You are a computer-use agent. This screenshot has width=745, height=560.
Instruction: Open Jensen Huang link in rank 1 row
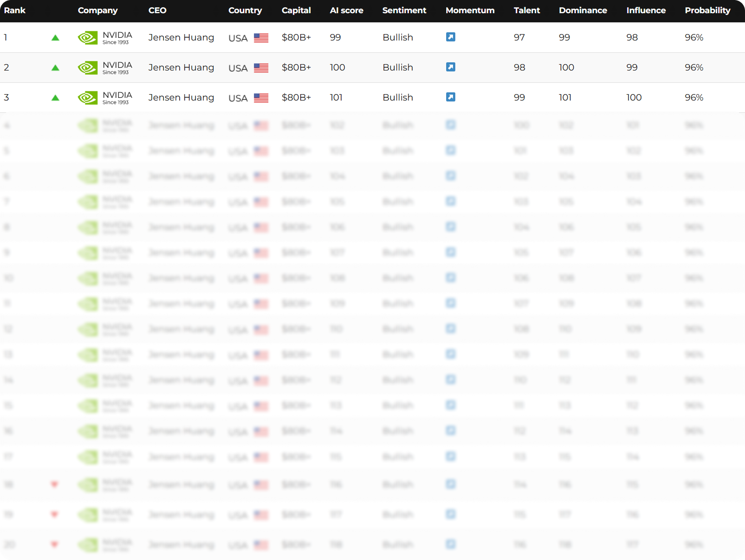[181, 37]
